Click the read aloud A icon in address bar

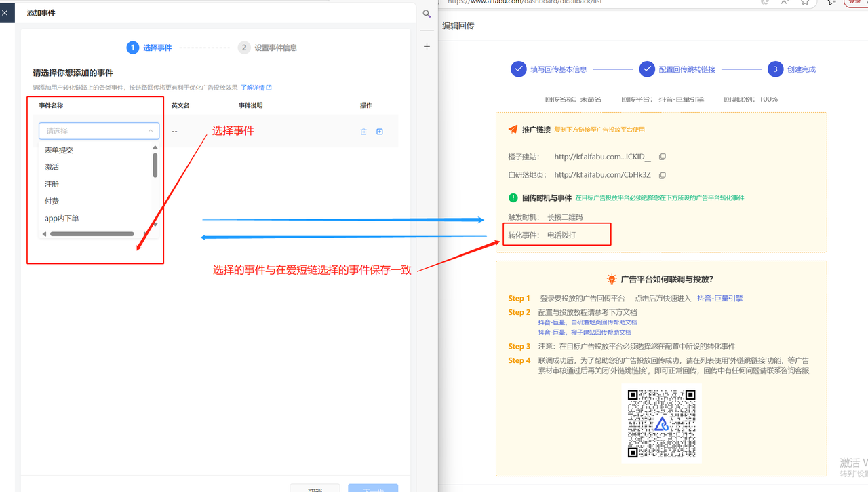[x=785, y=2]
